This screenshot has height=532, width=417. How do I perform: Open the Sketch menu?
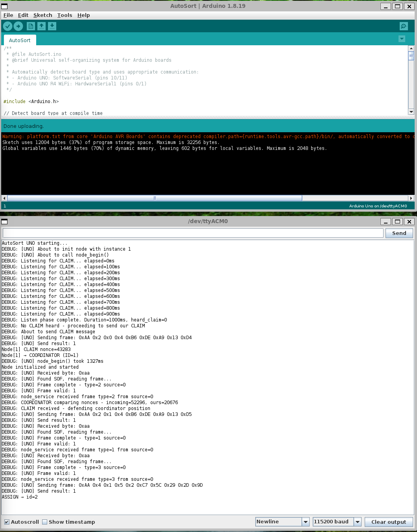pos(42,15)
